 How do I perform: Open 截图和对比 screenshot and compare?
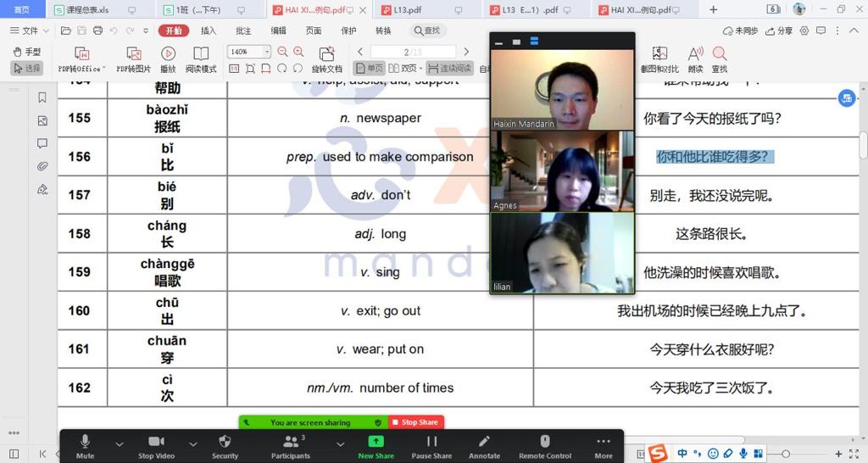pyautogui.click(x=659, y=60)
